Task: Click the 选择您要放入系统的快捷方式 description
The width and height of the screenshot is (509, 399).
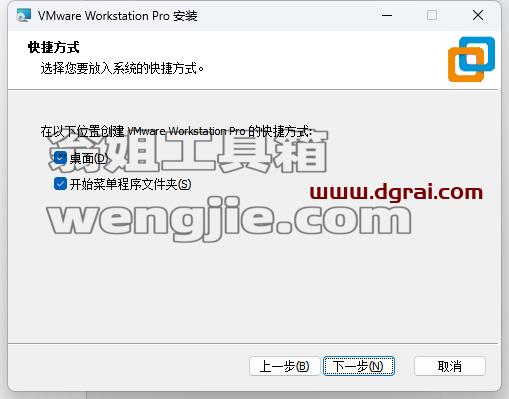Action: coord(122,68)
